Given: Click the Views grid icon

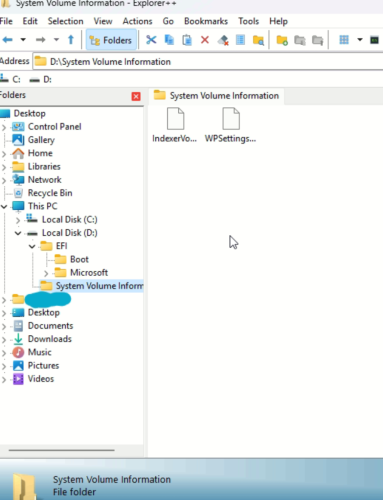Looking at the screenshot, I should 344,40.
